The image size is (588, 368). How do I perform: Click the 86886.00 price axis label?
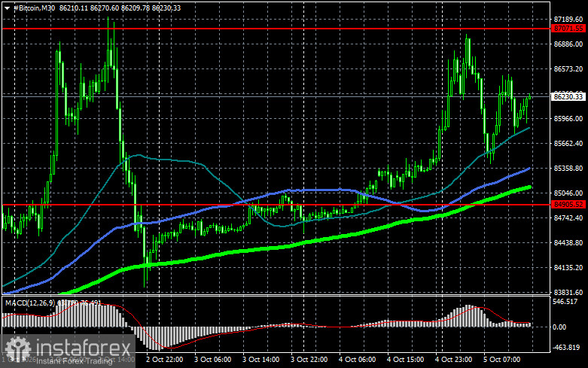pos(568,44)
